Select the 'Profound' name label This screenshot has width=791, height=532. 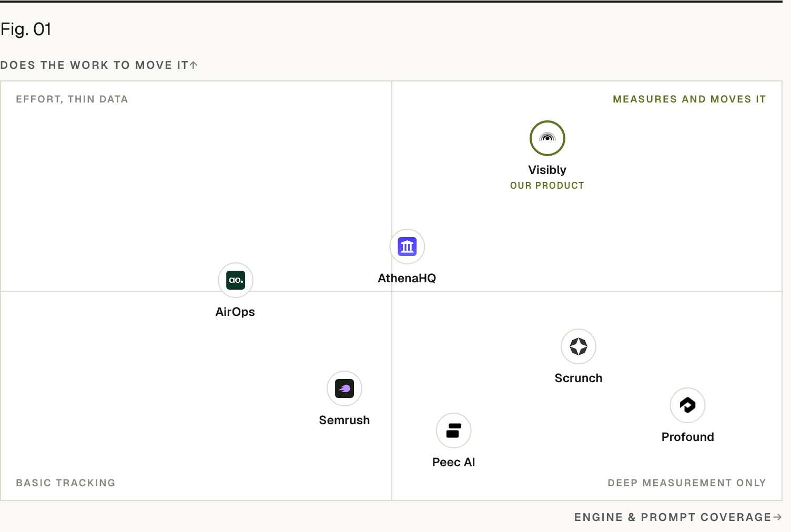pyautogui.click(x=688, y=437)
